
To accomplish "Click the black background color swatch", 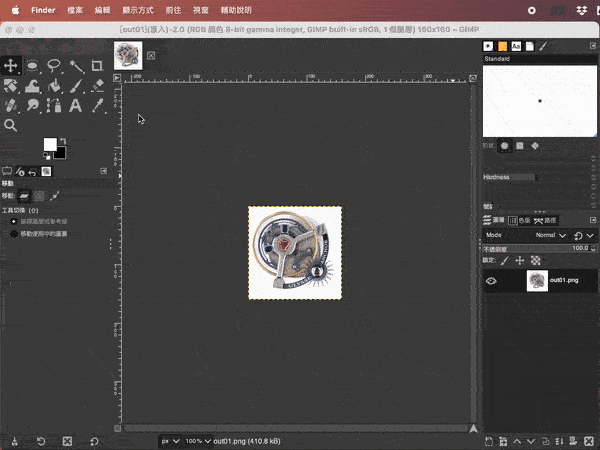I will click(x=60, y=153).
